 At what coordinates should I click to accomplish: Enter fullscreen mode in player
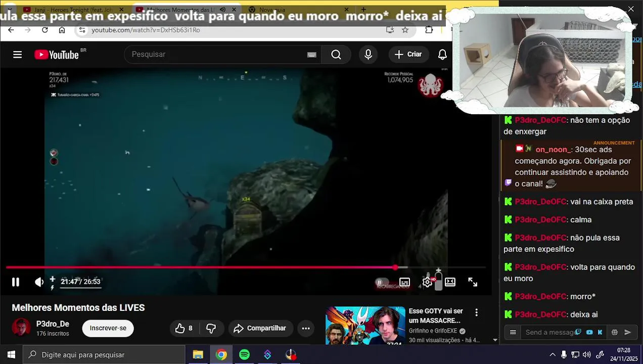click(x=473, y=282)
